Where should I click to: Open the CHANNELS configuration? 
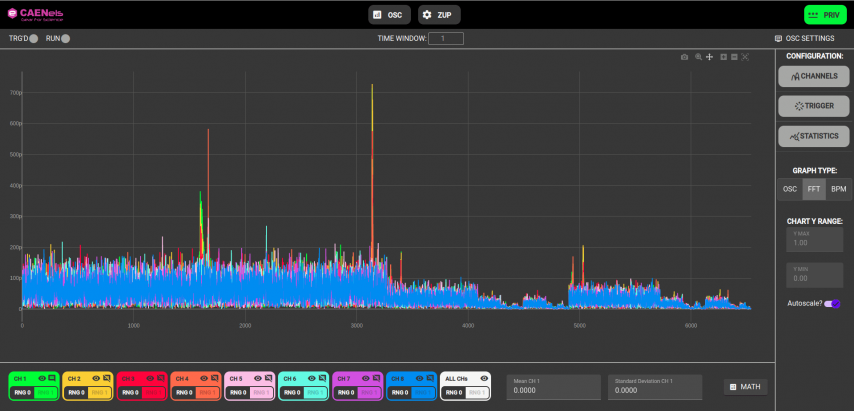point(814,76)
